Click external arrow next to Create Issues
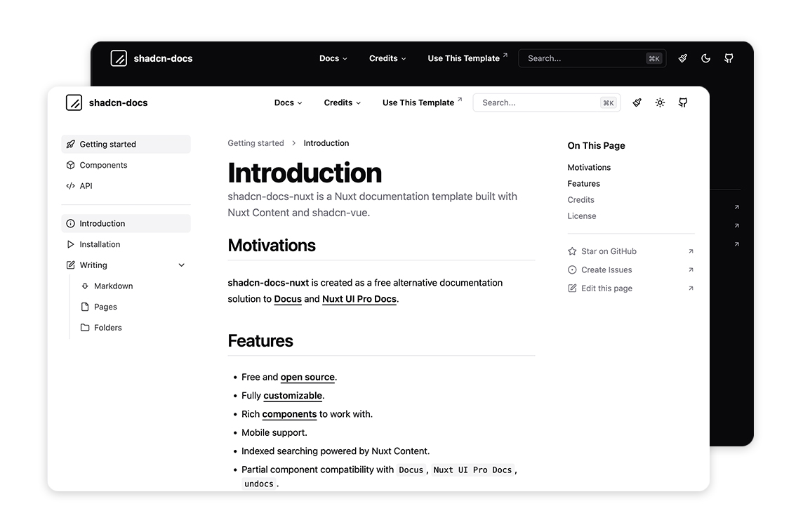This screenshot has height=532, width=803. coord(691,270)
